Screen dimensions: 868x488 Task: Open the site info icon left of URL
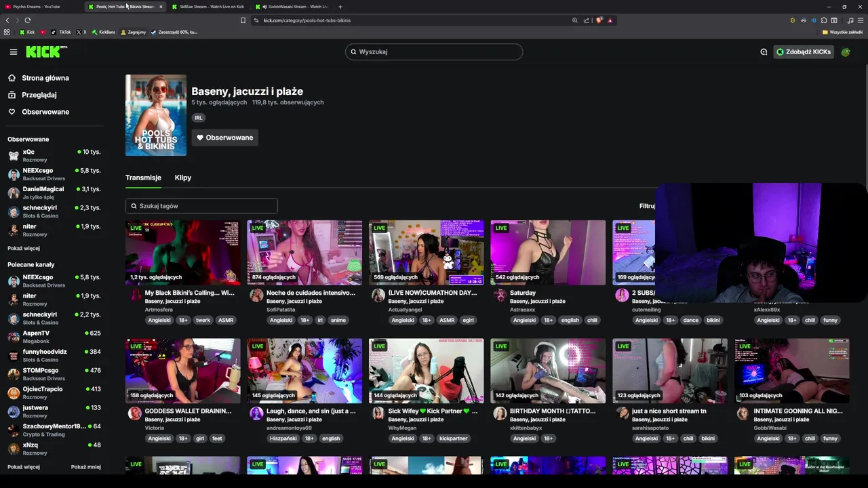(x=256, y=20)
